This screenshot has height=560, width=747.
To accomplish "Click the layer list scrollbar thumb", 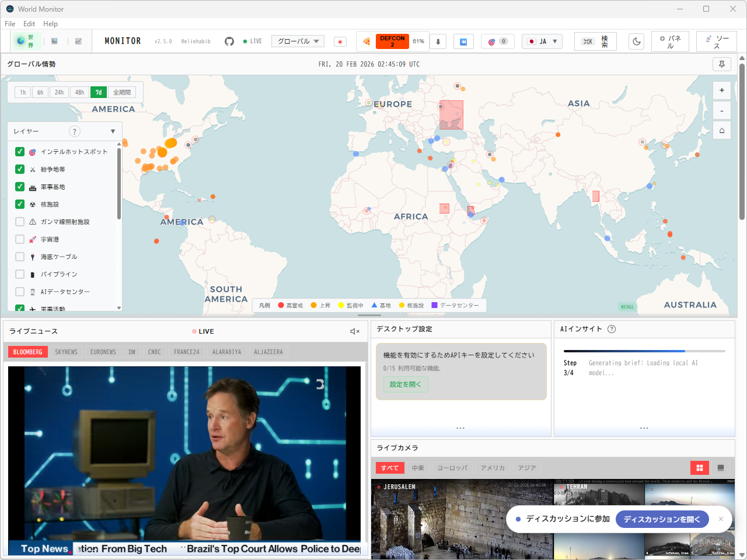I will tap(119, 184).
